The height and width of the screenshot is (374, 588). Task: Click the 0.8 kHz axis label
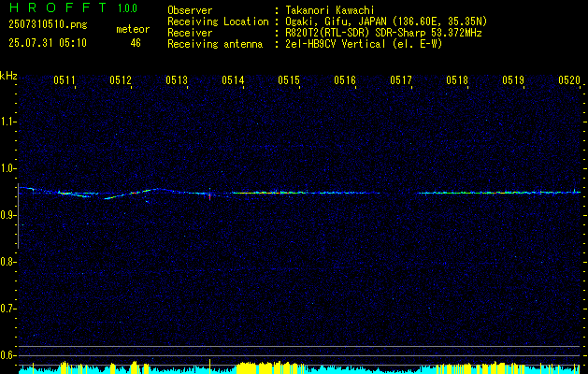(7, 262)
